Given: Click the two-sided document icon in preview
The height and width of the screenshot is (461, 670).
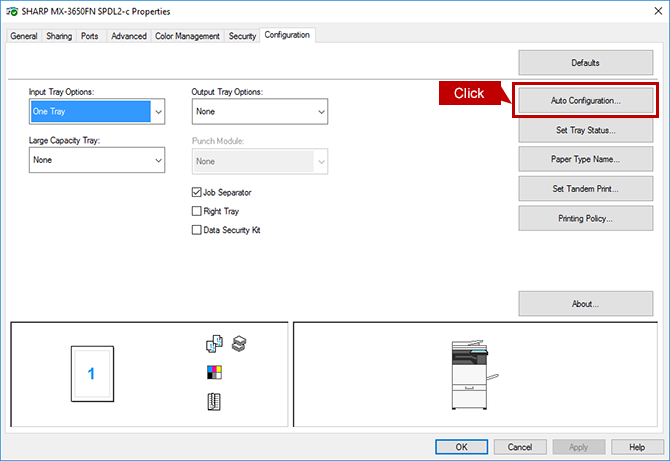Looking at the screenshot, I should click(x=214, y=344).
